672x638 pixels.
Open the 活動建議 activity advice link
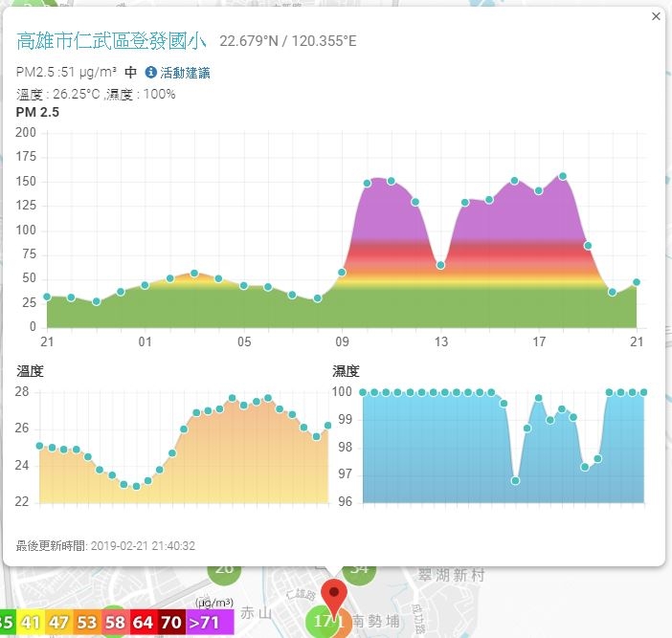(x=185, y=73)
